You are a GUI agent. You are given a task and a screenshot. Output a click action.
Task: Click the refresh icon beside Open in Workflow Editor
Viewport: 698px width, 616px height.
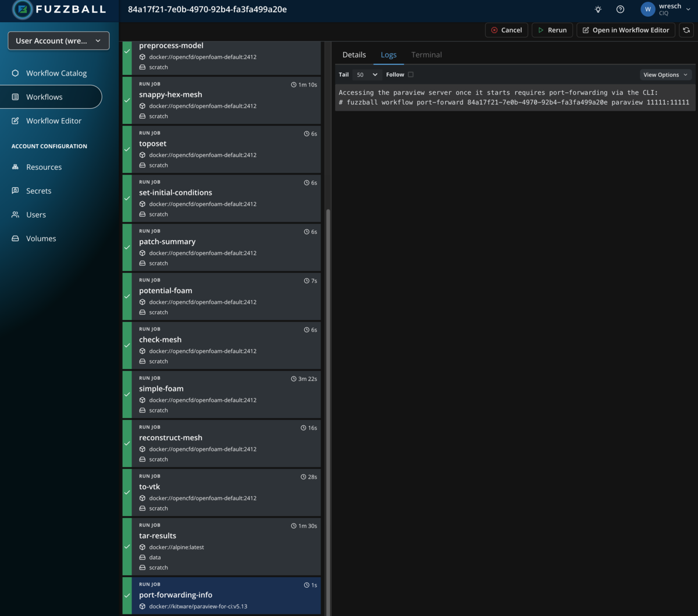pyautogui.click(x=686, y=30)
